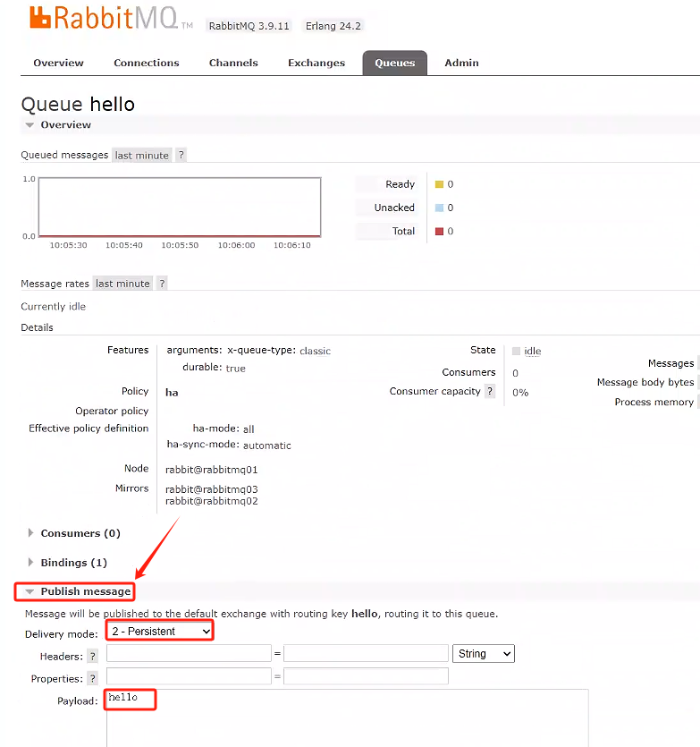Image resolution: width=700 pixels, height=747 pixels.
Task: Click the Properties value input field
Action: 367,676
